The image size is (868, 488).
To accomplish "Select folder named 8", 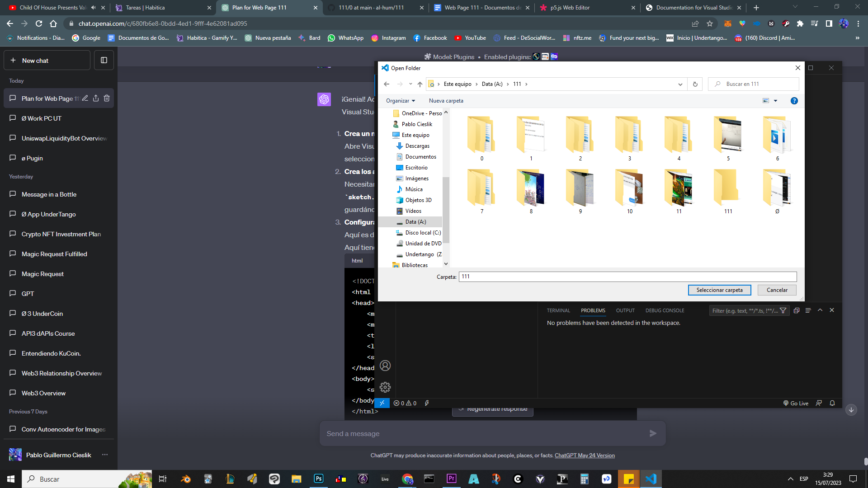I will pyautogui.click(x=531, y=192).
